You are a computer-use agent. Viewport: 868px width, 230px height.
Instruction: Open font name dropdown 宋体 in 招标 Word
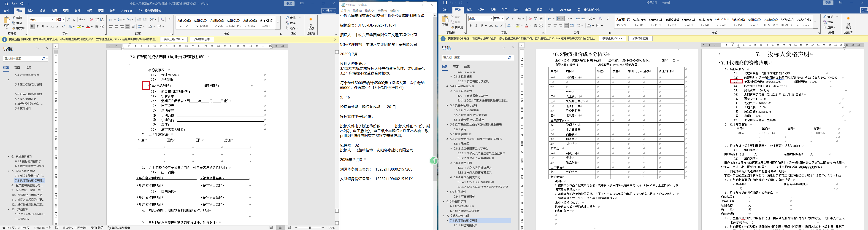(52, 19)
